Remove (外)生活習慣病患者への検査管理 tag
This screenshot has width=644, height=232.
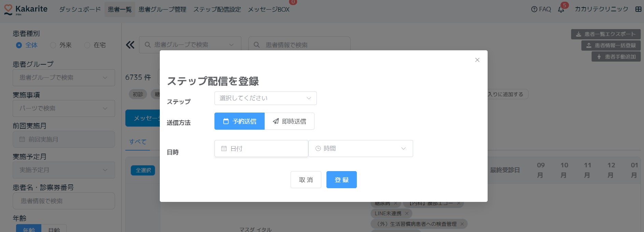click(x=462, y=224)
